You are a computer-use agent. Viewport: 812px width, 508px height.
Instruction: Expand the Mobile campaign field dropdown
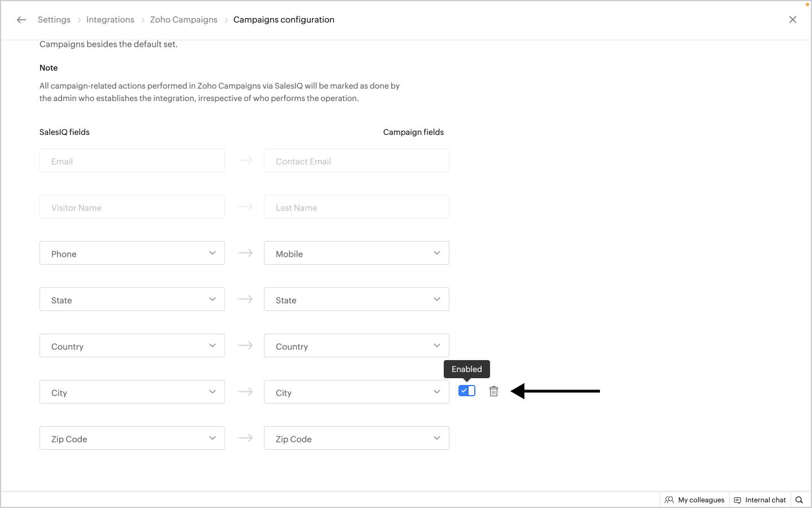click(x=356, y=253)
